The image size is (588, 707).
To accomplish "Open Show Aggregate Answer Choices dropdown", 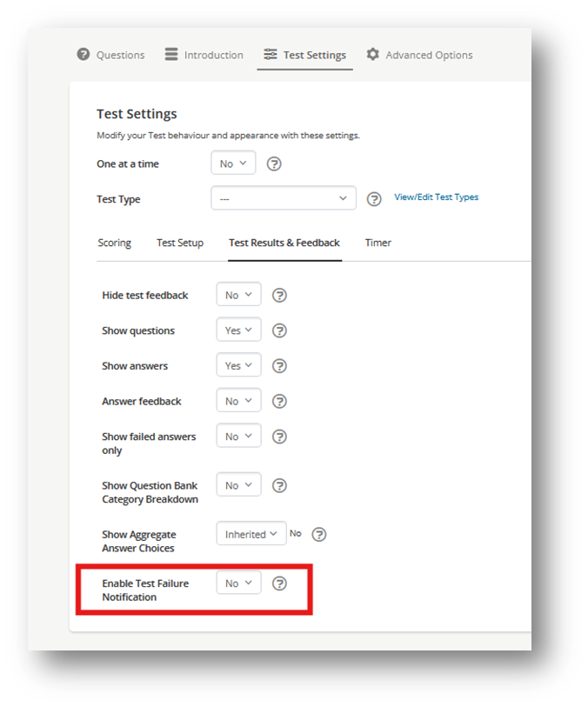I will (251, 534).
